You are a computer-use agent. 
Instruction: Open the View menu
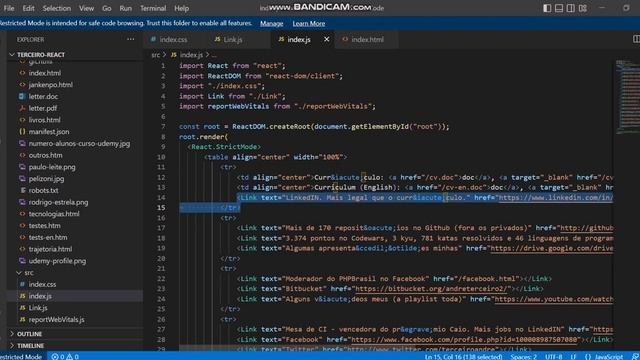86,8
